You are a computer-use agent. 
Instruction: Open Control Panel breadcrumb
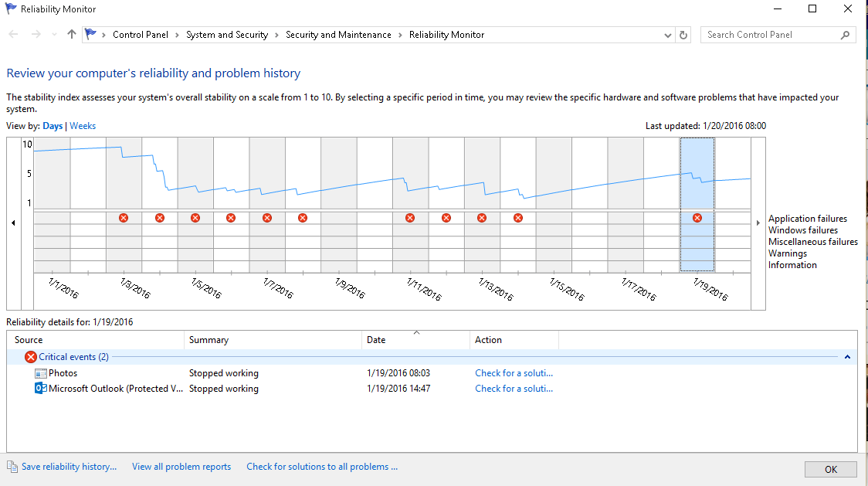tap(141, 34)
